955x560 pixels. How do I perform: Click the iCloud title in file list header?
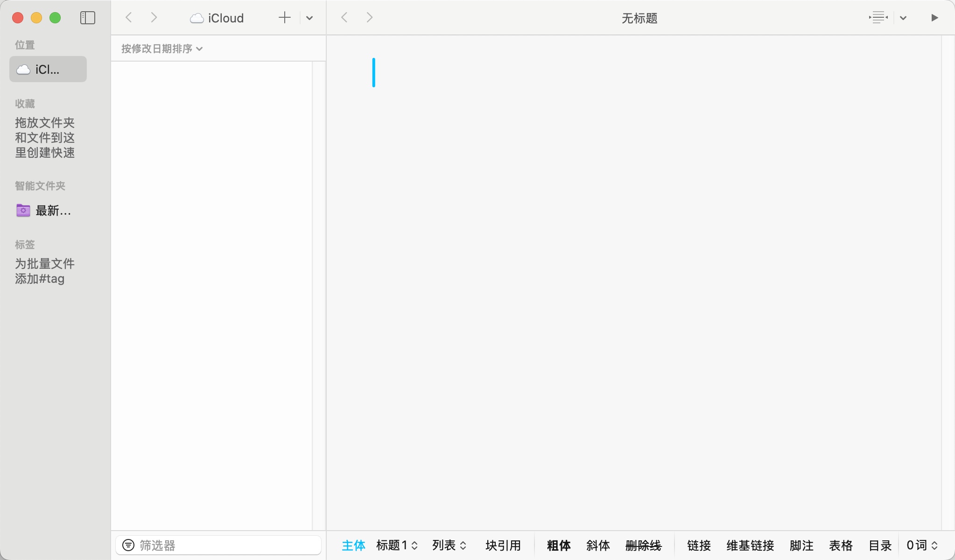(217, 18)
